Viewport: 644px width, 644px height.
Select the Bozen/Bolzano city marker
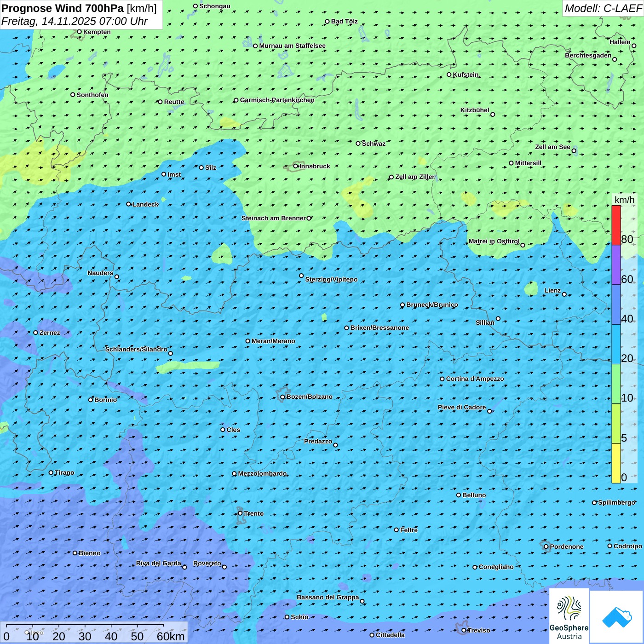click(282, 397)
